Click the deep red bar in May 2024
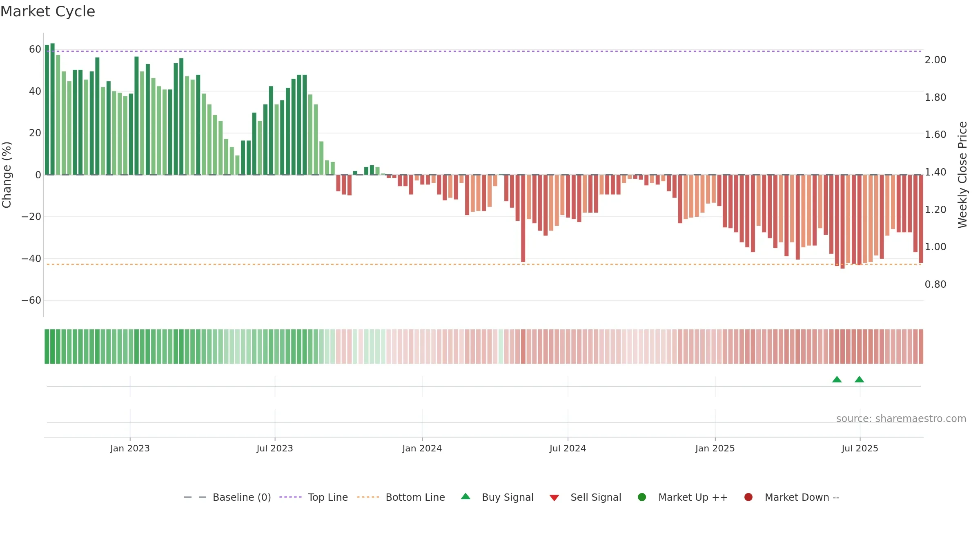This screenshot has height=551, width=980. pyautogui.click(x=523, y=218)
